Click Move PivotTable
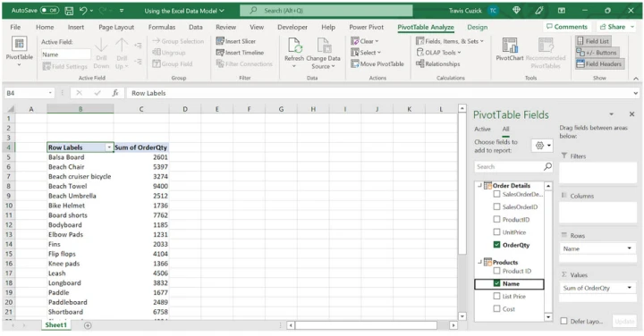The width and height of the screenshot is (644, 336). click(377, 64)
